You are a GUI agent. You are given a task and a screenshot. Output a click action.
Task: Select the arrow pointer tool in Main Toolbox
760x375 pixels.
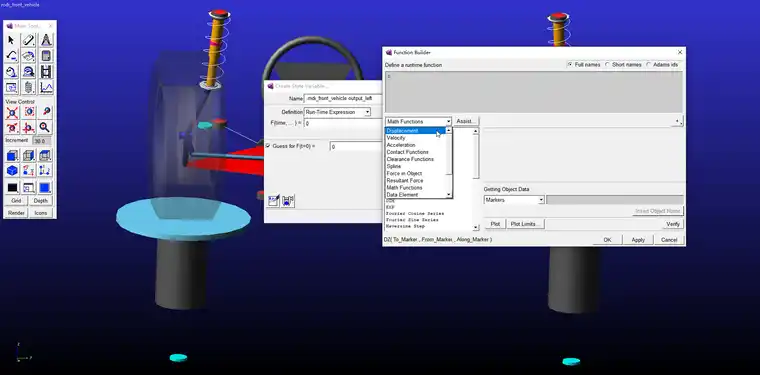point(12,40)
